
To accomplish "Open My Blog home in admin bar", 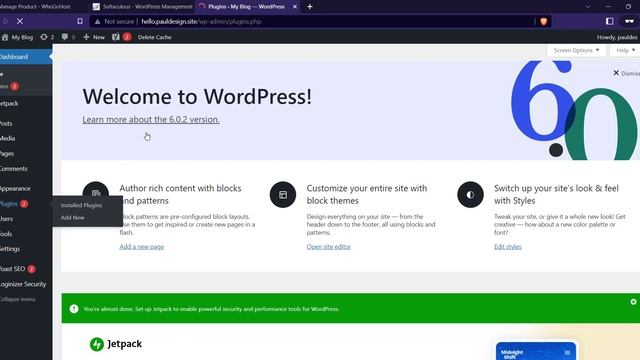I will pos(17,37).
